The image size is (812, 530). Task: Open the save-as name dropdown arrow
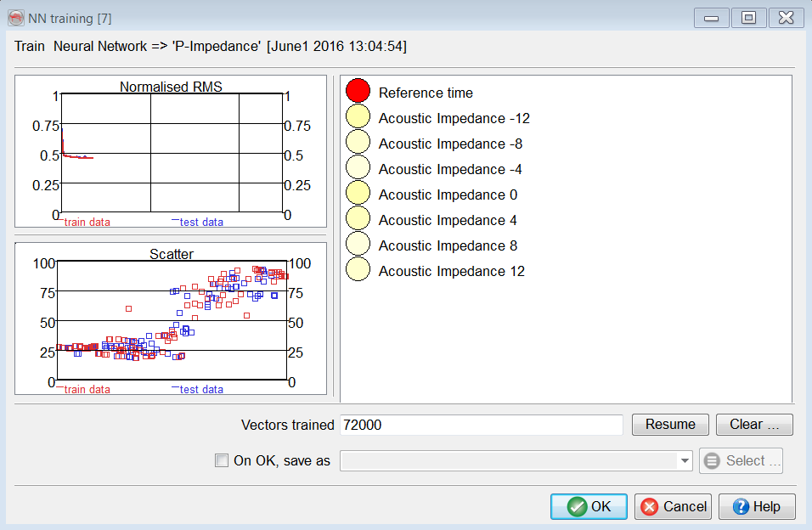click(x=685, y=461)
